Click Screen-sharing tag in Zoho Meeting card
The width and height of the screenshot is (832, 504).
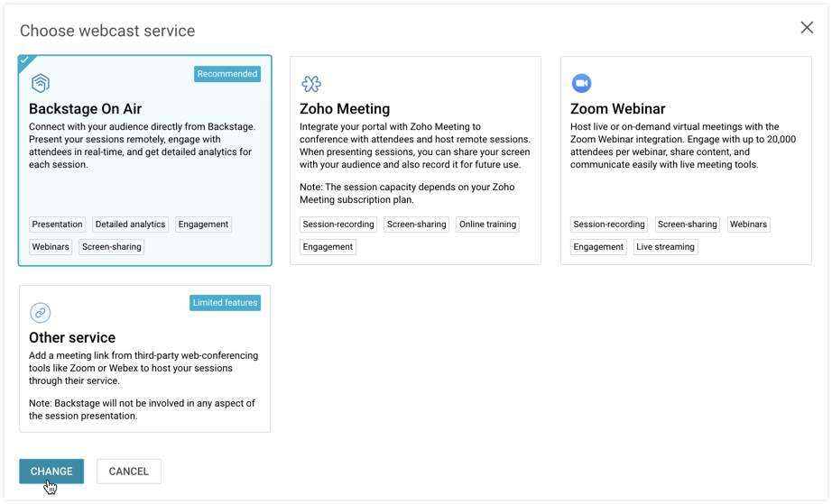(x=416, y=225)
